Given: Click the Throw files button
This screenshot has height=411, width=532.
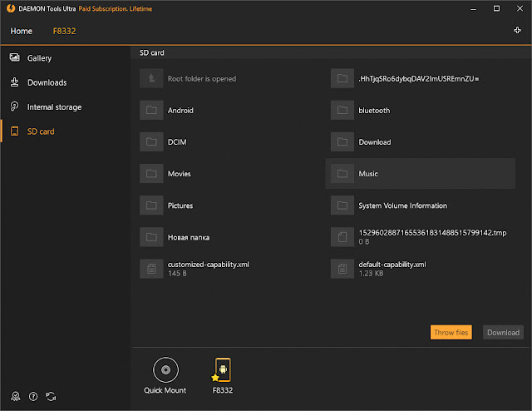Looking at the screenshot, I should coord(451,333).
